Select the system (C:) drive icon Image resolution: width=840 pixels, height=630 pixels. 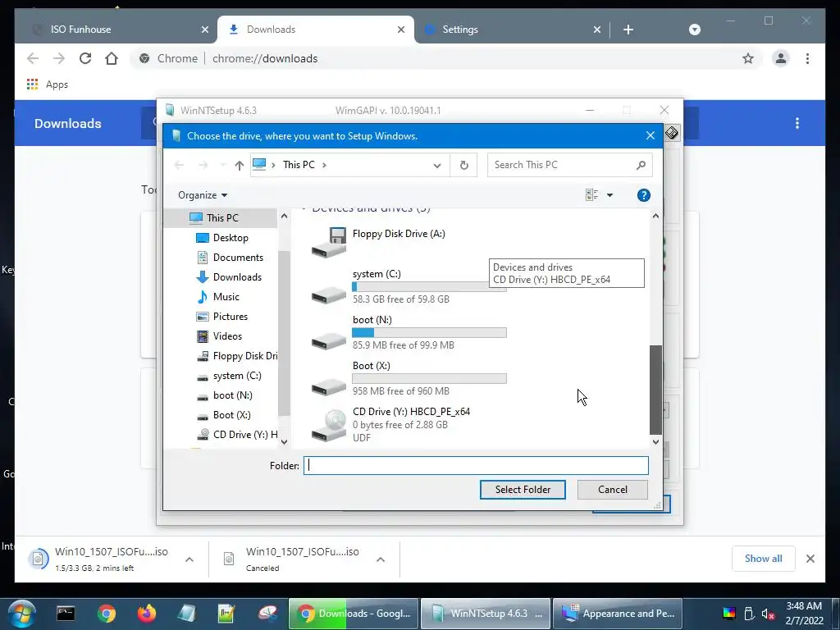(329, 294)
